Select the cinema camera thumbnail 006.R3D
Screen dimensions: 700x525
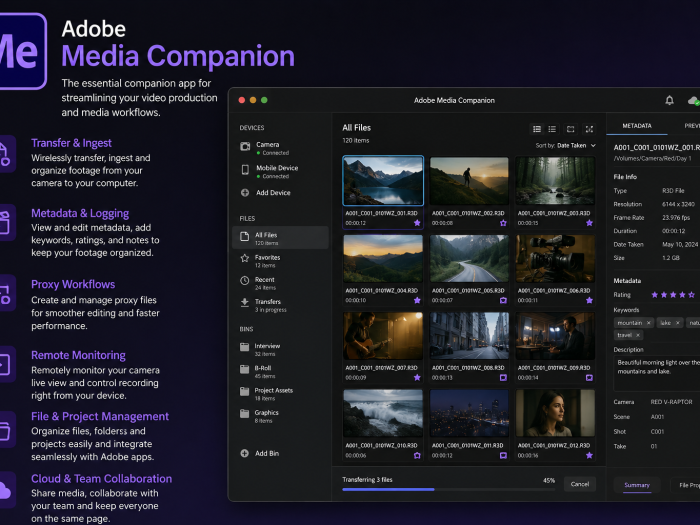pyautogui.click(x=555, y=258)
